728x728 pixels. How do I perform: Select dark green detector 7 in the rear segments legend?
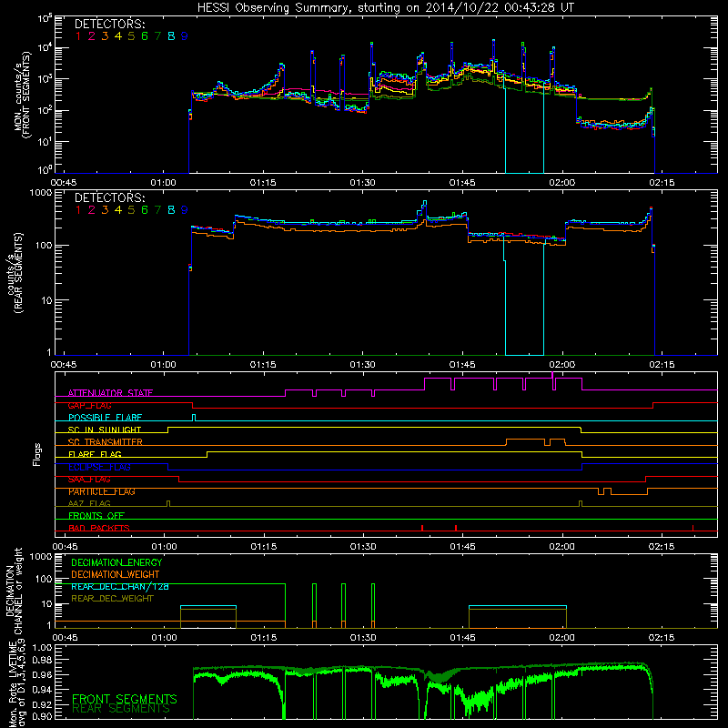point(157,210)
